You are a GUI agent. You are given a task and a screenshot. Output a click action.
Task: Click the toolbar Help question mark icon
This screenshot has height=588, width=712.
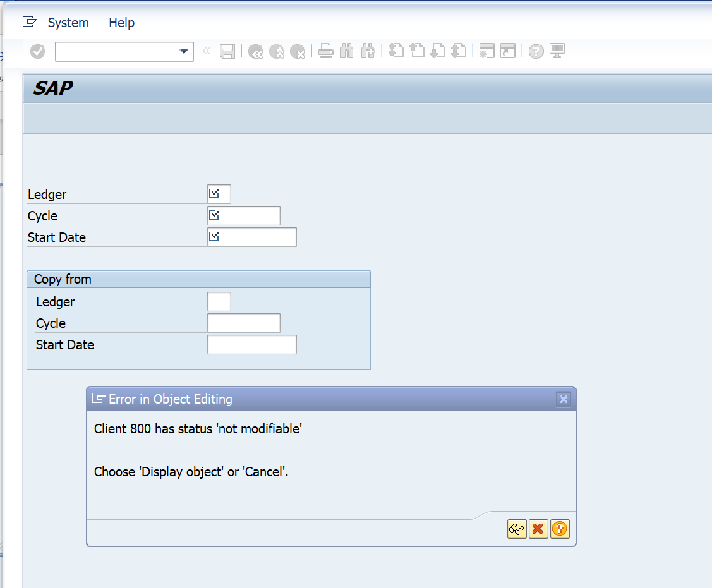536,51
